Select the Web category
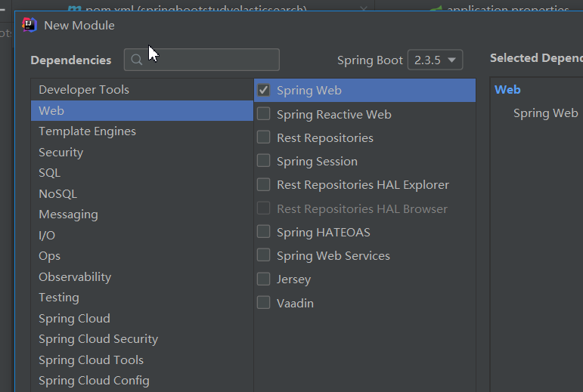 tap(142, 110)
